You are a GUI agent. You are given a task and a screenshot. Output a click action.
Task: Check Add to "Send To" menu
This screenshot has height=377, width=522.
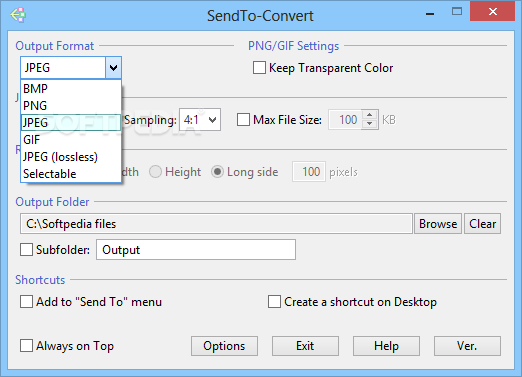(26, 302)
